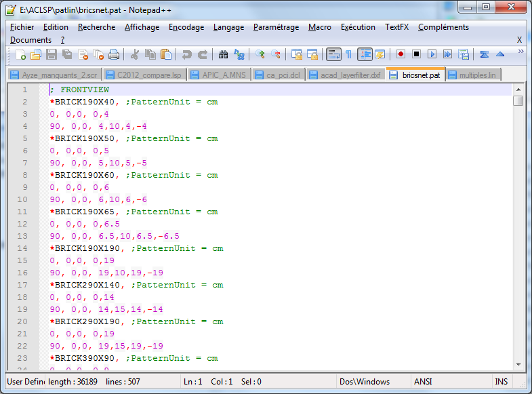Open the Affichage menu
This screenshot has width=532, height=394.
coord(142,27)
